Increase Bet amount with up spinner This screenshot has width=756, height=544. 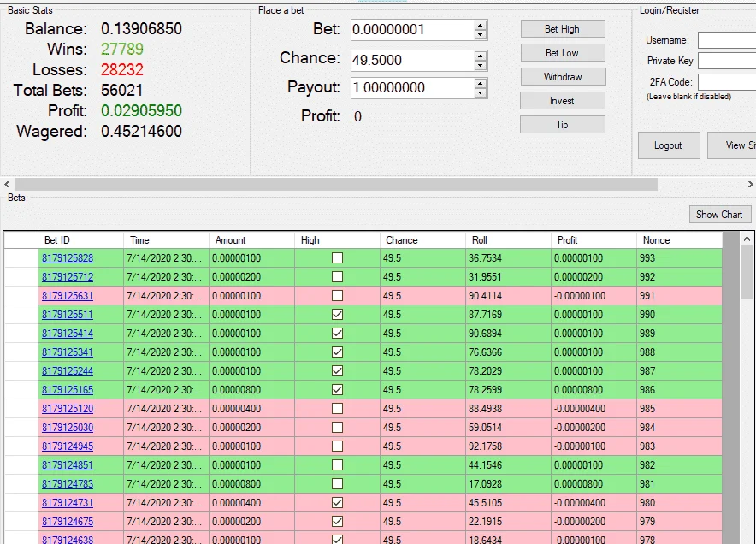(481, 25)
